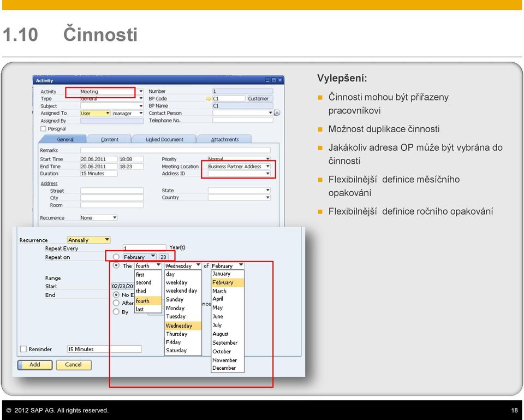Open the Priority Normal dropdown
524x420 pixels.
267,159
